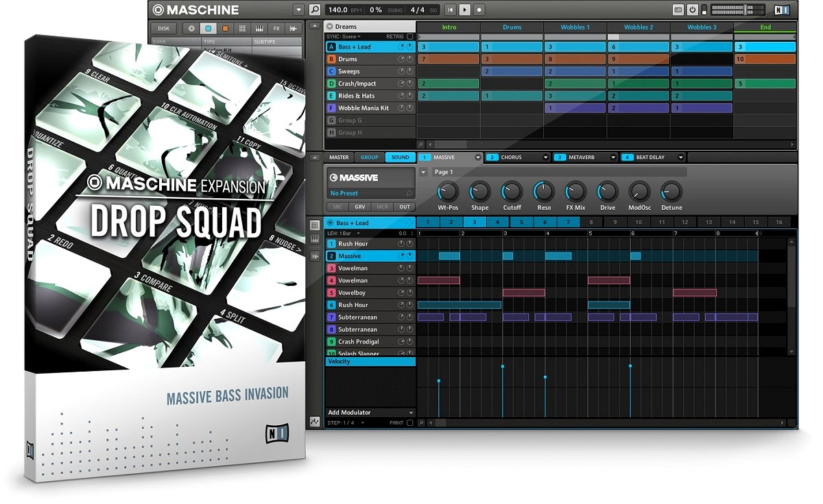This screenshot has height=504, width=823.
Task: Enable the PAINT checkbox
Action: [x=410, y=423]
